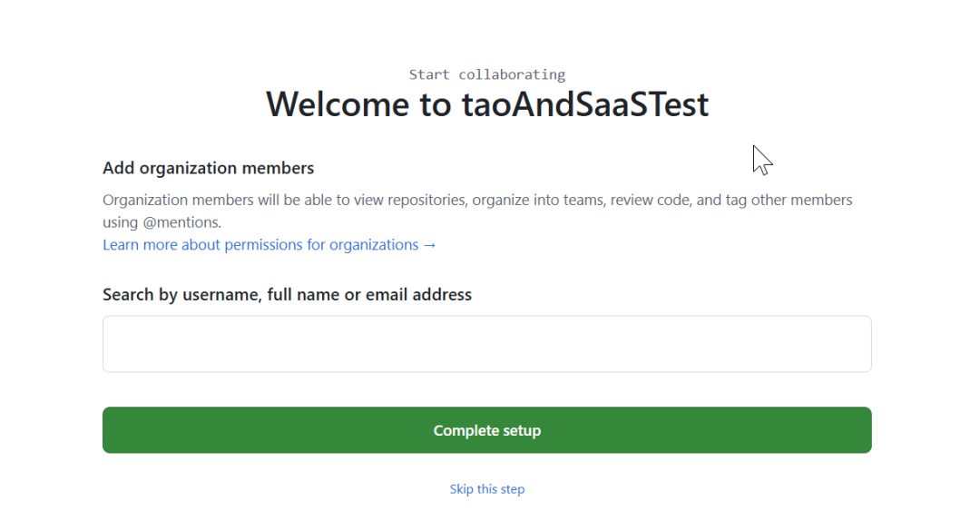Skip this step via the bottom link
The height and width of the screenshot is (531, 980).
[x=486, y=489]
